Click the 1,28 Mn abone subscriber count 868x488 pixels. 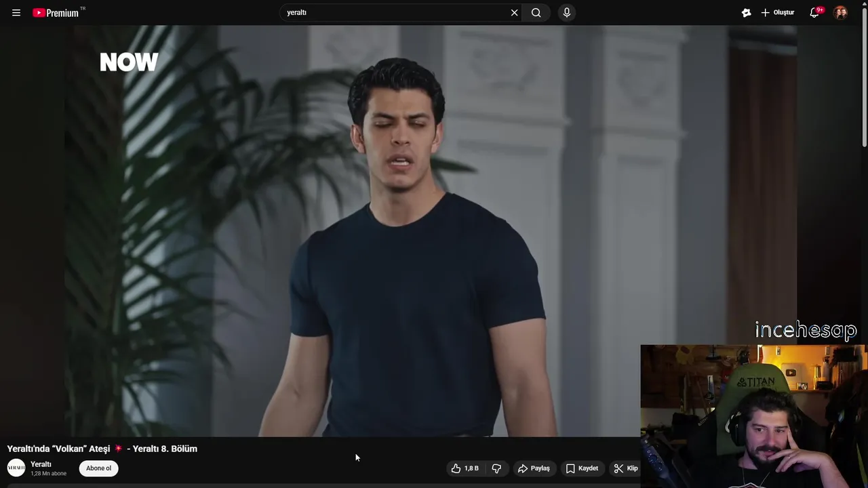pyautogui.click(x=48, y=474)
